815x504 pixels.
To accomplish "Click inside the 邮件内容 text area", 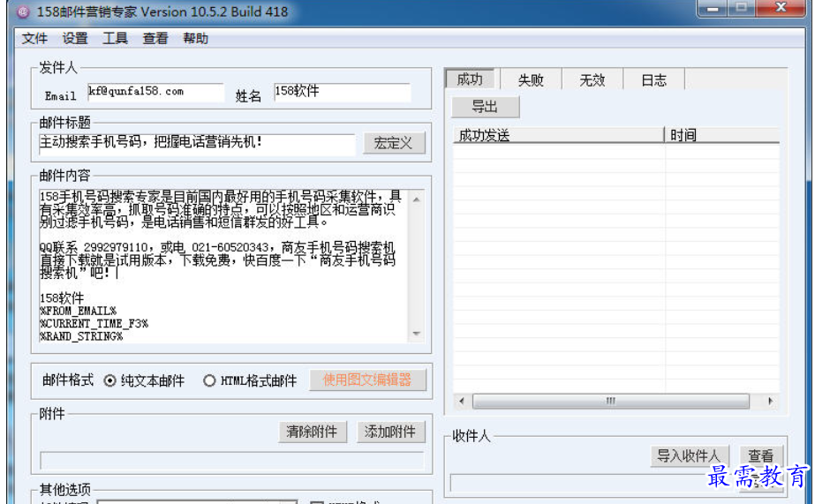I will click(x=223, y=266).
